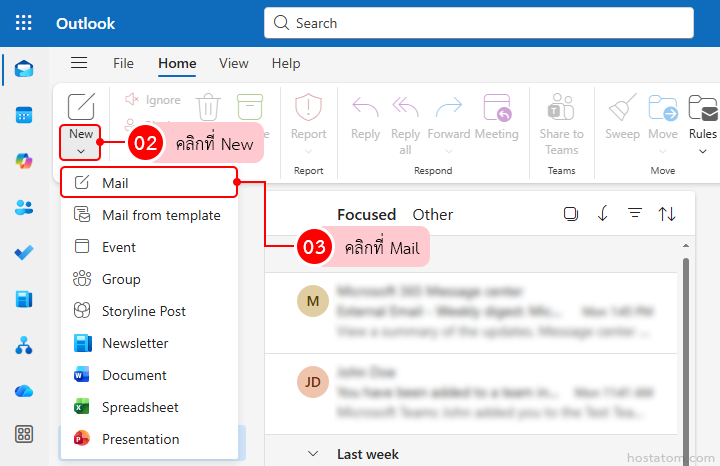Screen dimensions: 720x466
Task: Expand the Rules dropdown chevron
Action: (x=703, y=151)
